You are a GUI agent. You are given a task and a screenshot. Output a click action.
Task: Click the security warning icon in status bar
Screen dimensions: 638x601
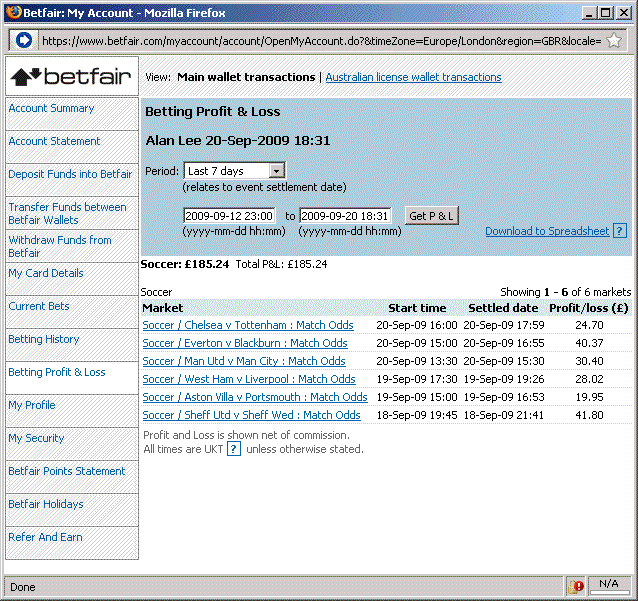(576, 586)
